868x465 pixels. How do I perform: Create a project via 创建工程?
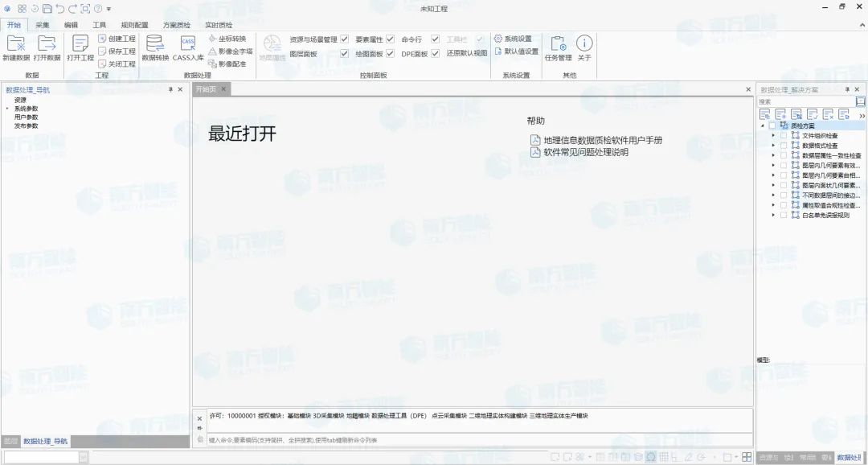point(117,39)
